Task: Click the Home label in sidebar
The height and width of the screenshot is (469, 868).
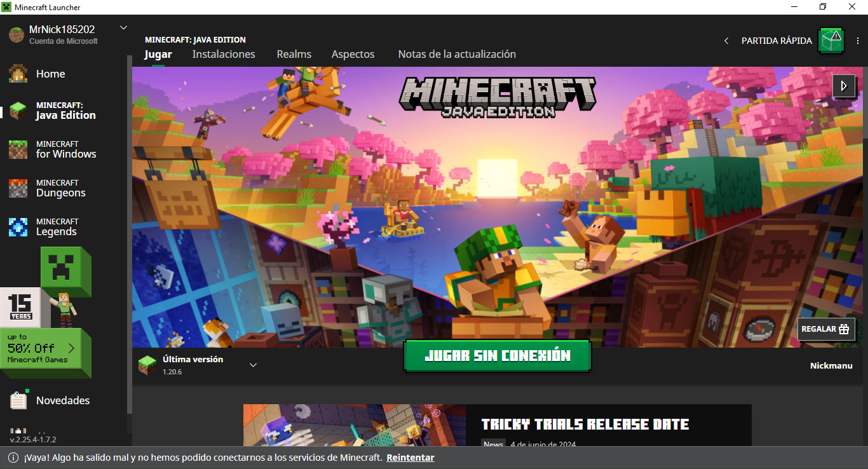Action: tap(51, 74)
